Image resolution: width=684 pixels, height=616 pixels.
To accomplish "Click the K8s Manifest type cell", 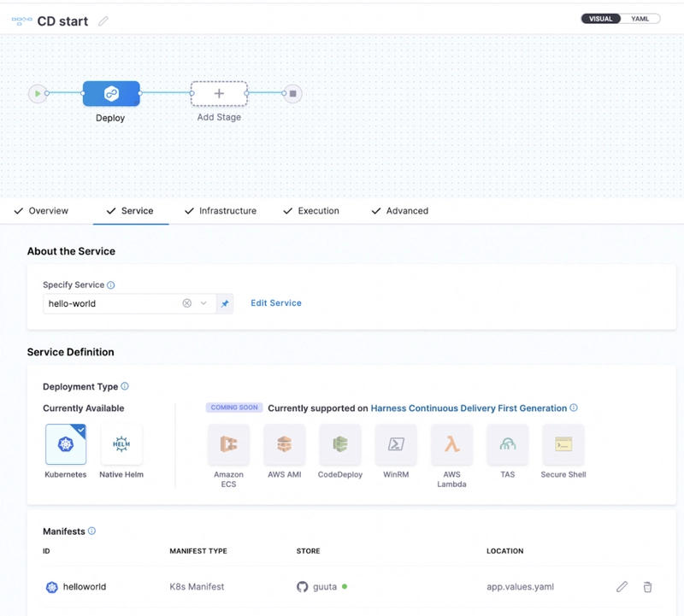I will click(x=197, y=587).
